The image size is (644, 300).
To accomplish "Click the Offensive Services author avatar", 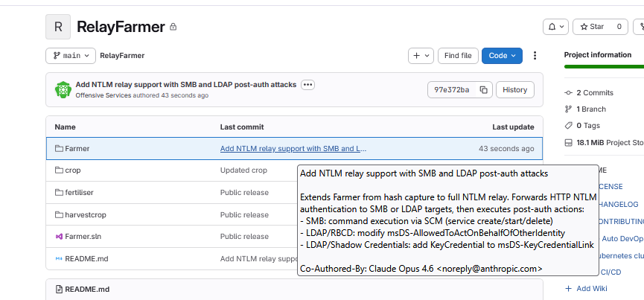I will 63,89.
